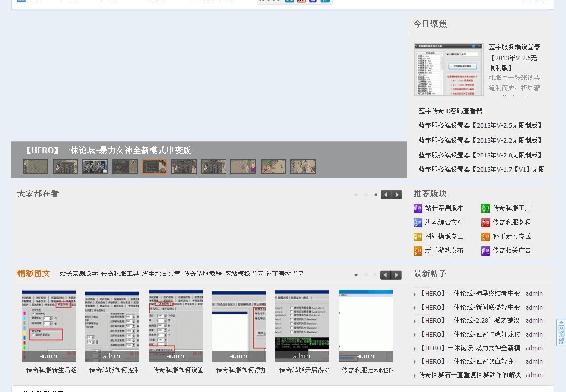Click previous arrow in 精彩图文 section
This screenshot has width=566, height=392.
tap(386, 275)
